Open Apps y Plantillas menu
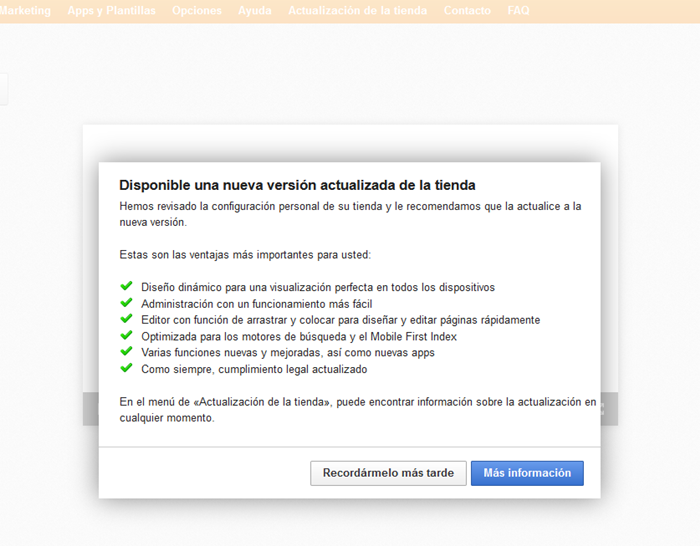The width and height of the screenshot is (700, 546). pos(111,10)
